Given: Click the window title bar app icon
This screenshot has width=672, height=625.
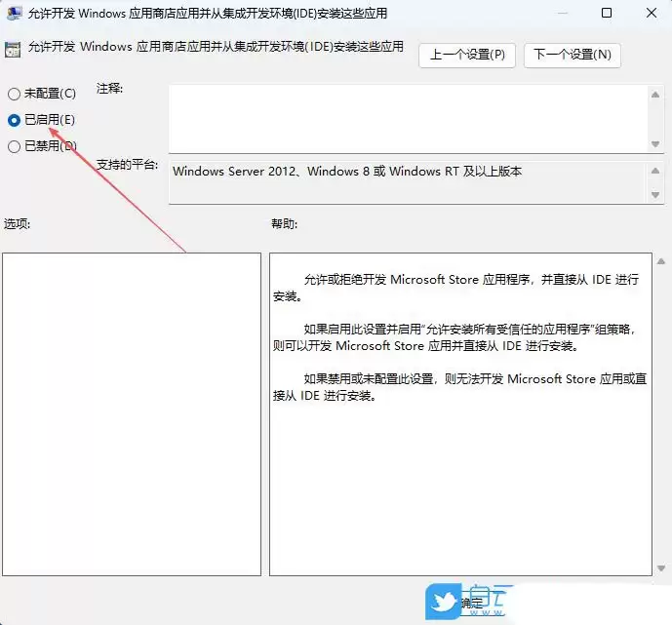Looking at the screenshot, I should click(15, 13).
